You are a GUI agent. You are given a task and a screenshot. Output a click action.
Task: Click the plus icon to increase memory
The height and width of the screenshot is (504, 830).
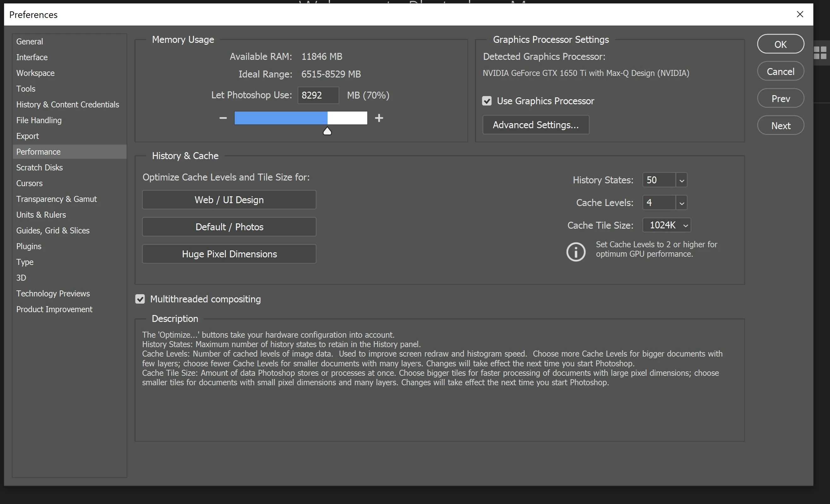(x=379, y=118)
